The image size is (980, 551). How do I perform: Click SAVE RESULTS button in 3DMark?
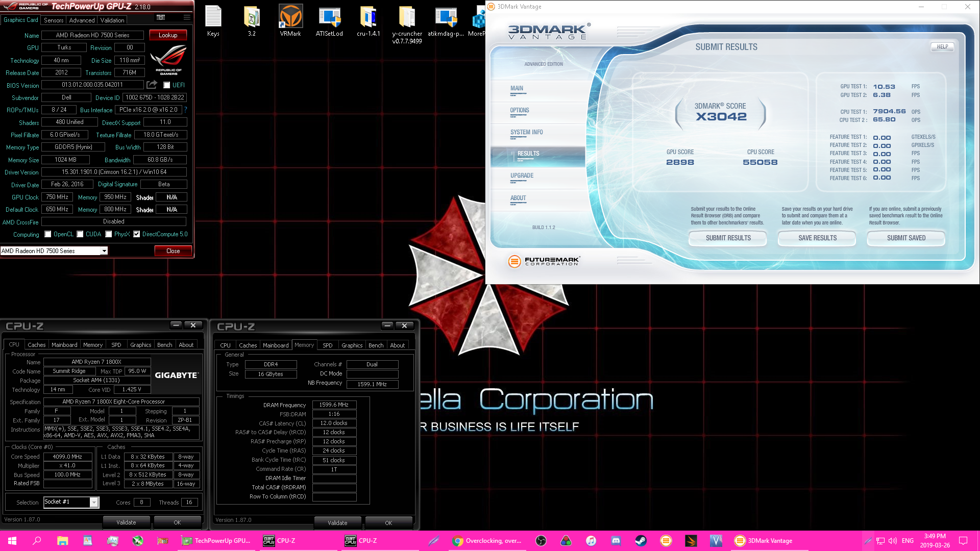817,238
